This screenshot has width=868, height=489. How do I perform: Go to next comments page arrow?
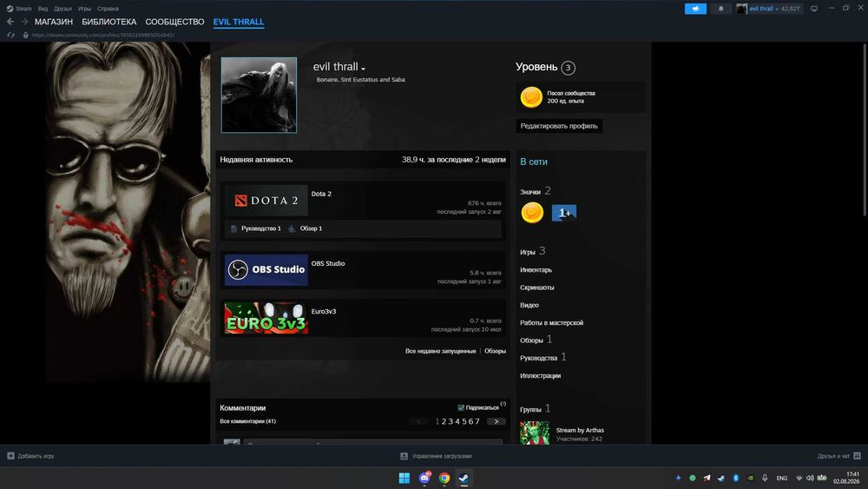tap(496, 421)
